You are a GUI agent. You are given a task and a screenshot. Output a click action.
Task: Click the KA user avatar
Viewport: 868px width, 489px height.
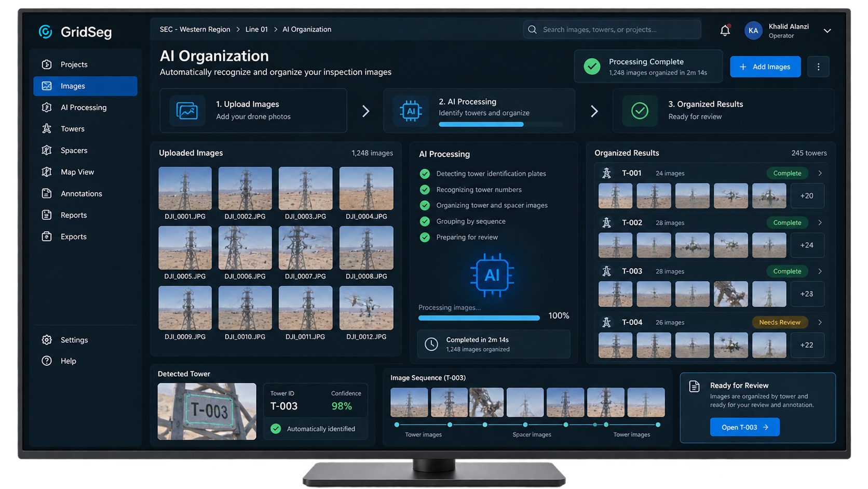pos(753,31)
